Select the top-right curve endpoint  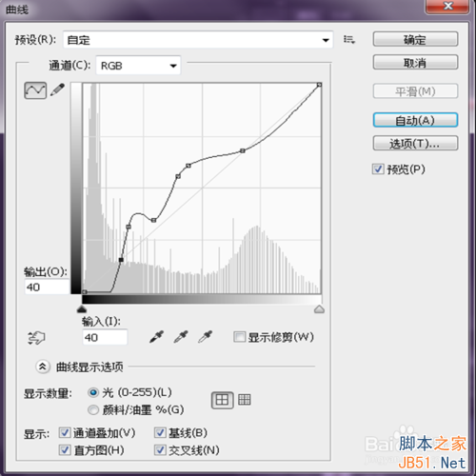[319, 85]
